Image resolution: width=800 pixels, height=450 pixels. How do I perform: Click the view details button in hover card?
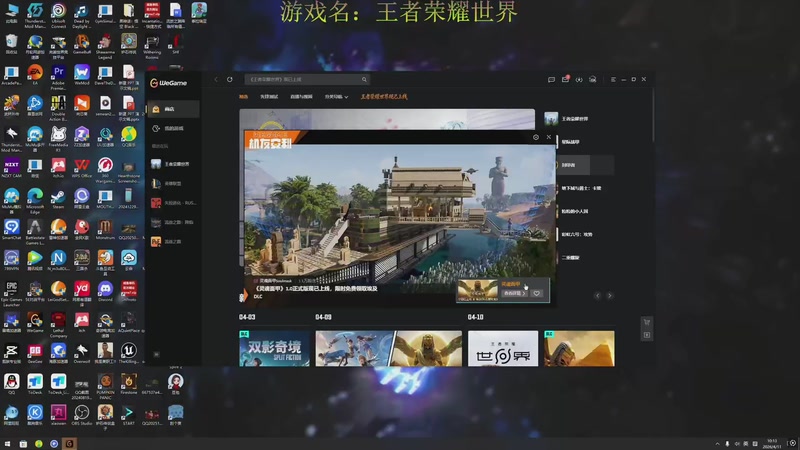point(514,293)
